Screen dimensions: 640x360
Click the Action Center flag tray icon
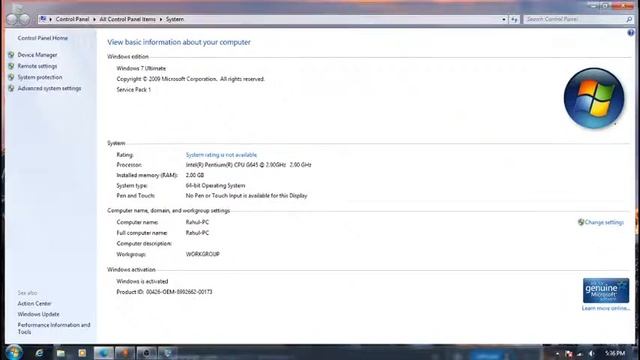pyautogui.click(x=569, y=353)
